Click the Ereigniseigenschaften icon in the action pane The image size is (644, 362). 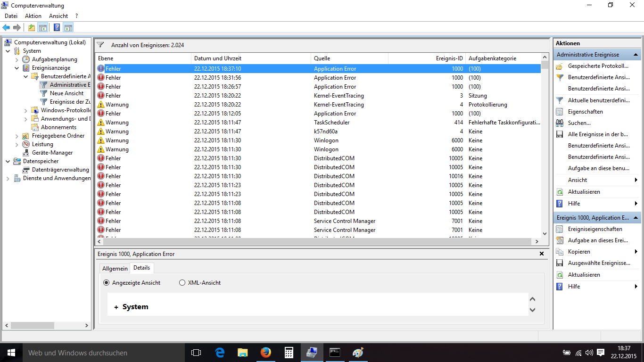[560, 229]
